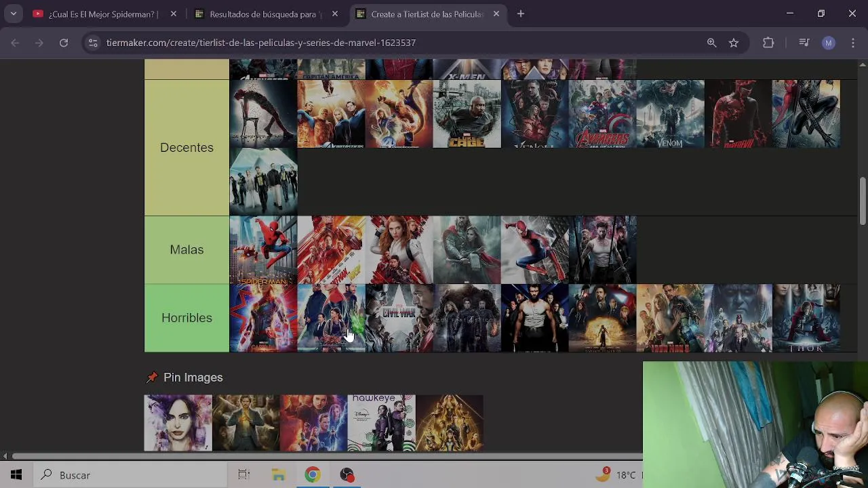
Task: Select the Fantastic Four poster in Horribles
Action: pos(467,318)
